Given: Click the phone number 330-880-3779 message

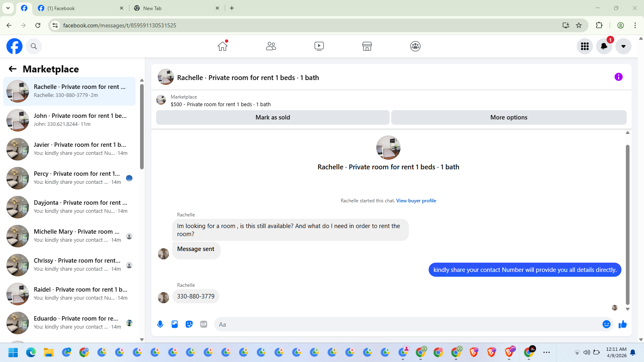Looking at the screenshot, I should pos(196,296).
